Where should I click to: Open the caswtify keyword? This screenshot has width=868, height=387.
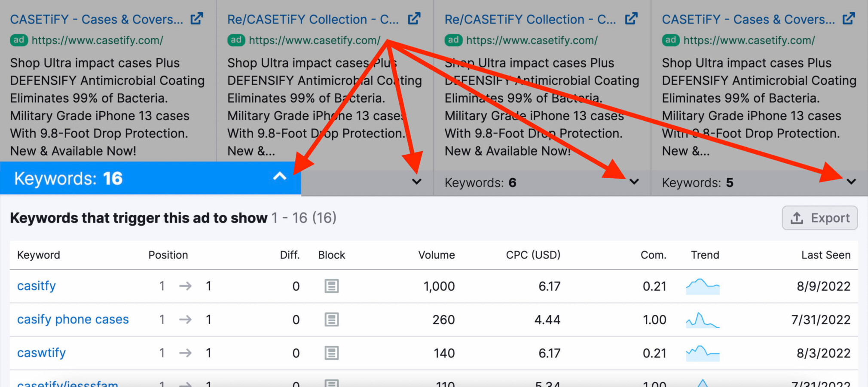pos(41,353)
